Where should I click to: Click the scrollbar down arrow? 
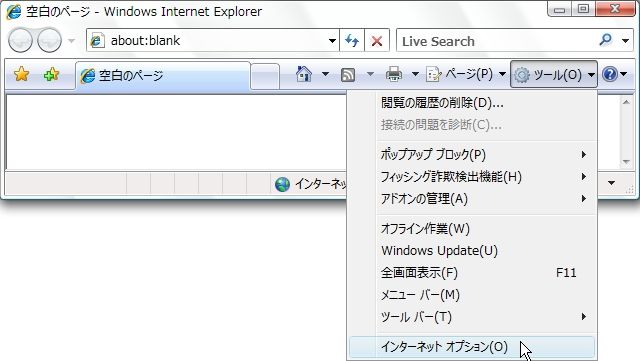[x=626, y=162]
